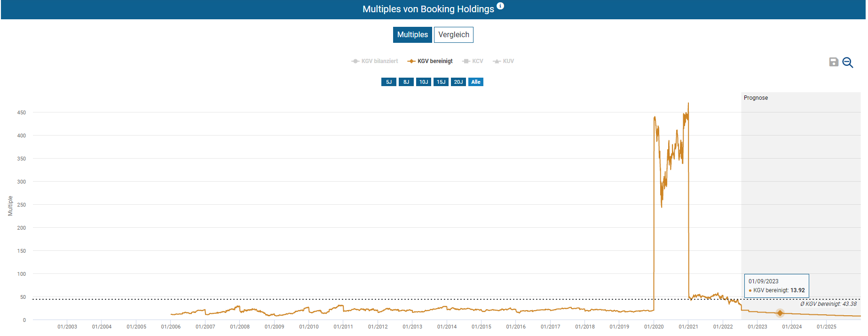Viewport: 868px width, 336px height.
Task: Click the zoom out magnifier icon
Action: click(x=848, y=63)
